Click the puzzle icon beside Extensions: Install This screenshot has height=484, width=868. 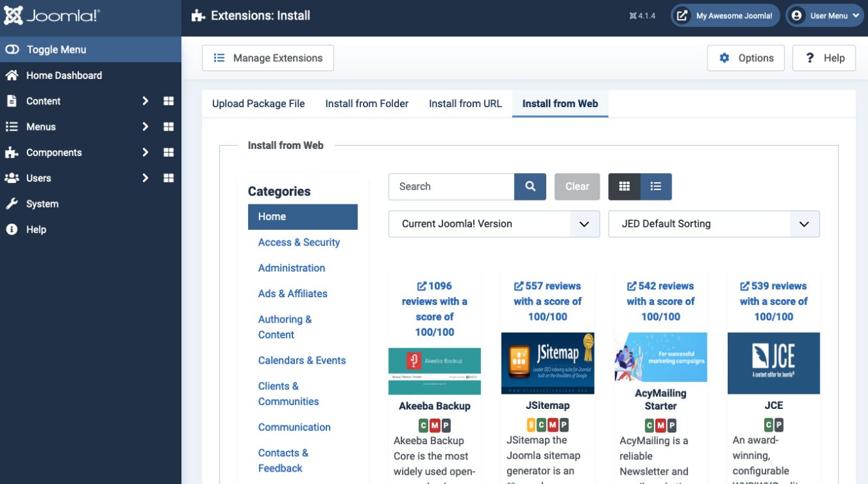coord(198,16)
